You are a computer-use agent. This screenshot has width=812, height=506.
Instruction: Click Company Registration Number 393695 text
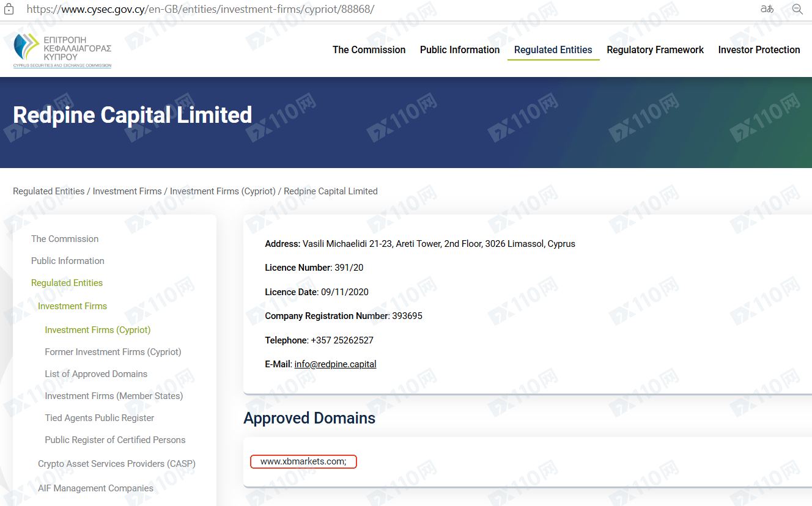click(344, 316)
